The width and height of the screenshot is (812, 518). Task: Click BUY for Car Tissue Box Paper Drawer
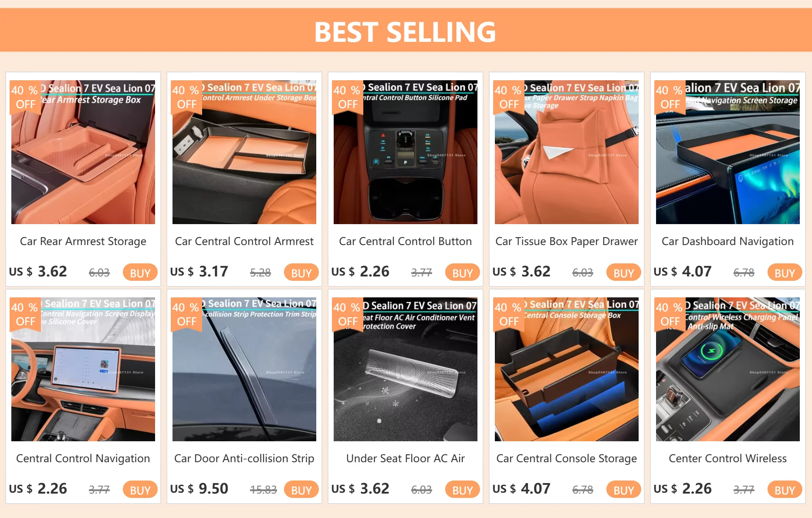(x=623, y=273)
